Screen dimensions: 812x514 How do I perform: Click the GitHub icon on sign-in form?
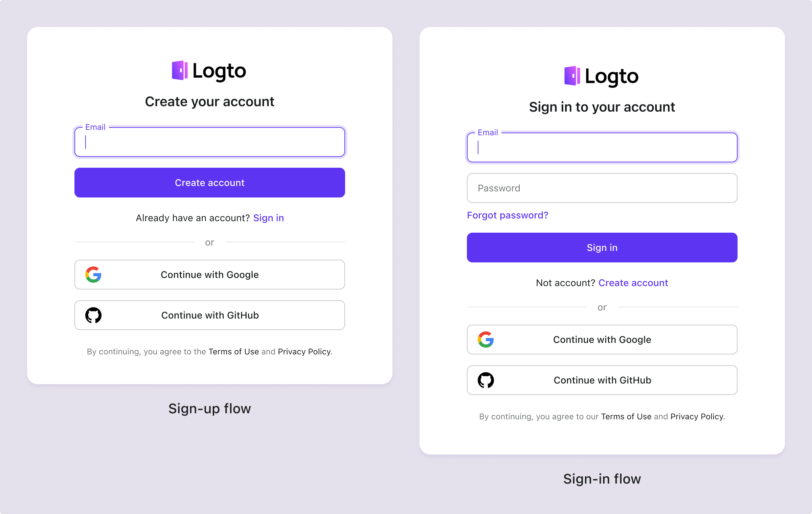coord(486,380)
